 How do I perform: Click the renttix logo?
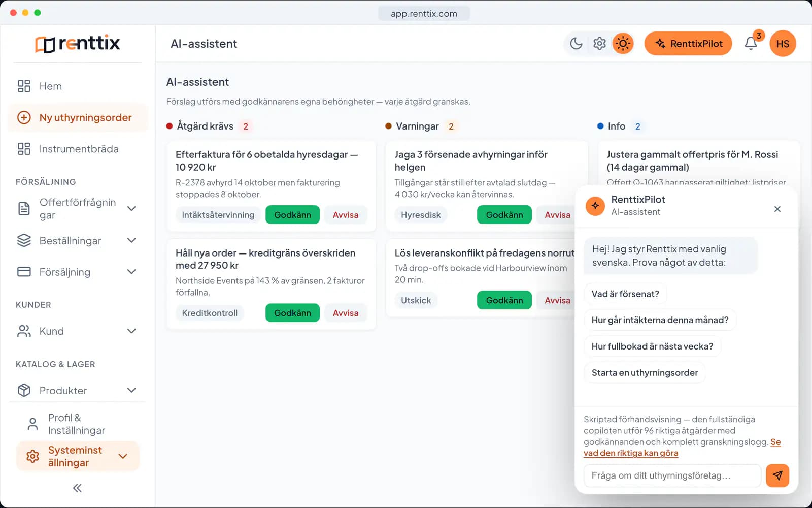click(x=78, y=44)
